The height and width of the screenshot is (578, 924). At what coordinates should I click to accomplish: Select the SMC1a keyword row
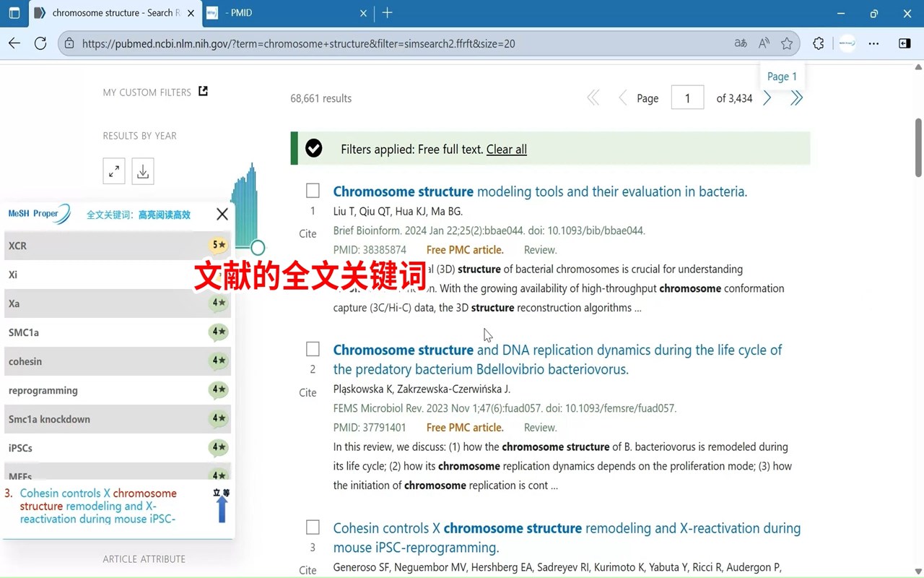[x=118, y=332]
